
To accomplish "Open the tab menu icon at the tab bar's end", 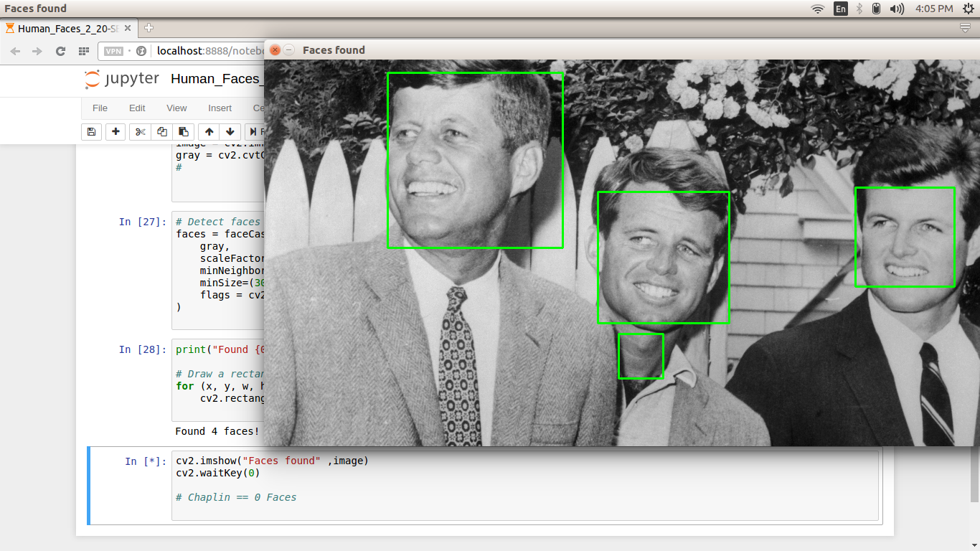I will click(965, 28).
